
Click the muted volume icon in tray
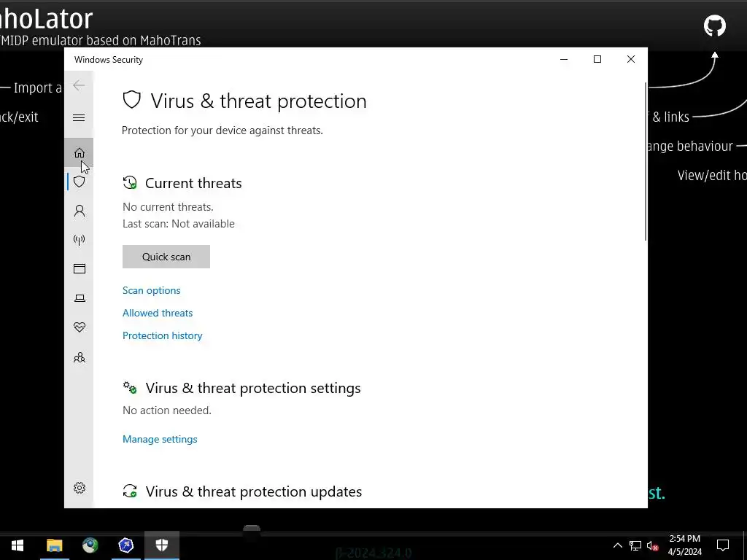653,545
